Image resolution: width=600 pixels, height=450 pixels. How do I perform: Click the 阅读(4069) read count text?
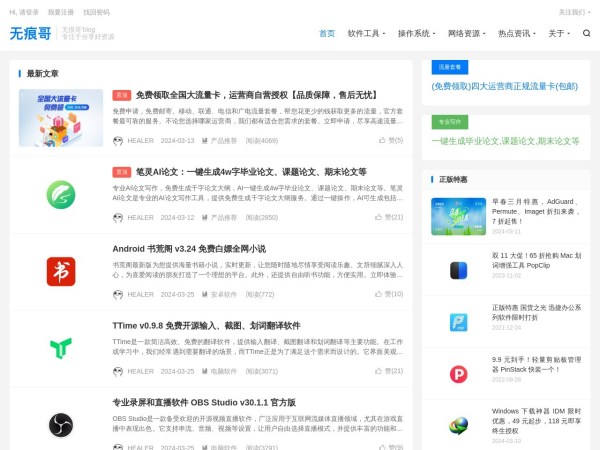pos(262,141)
